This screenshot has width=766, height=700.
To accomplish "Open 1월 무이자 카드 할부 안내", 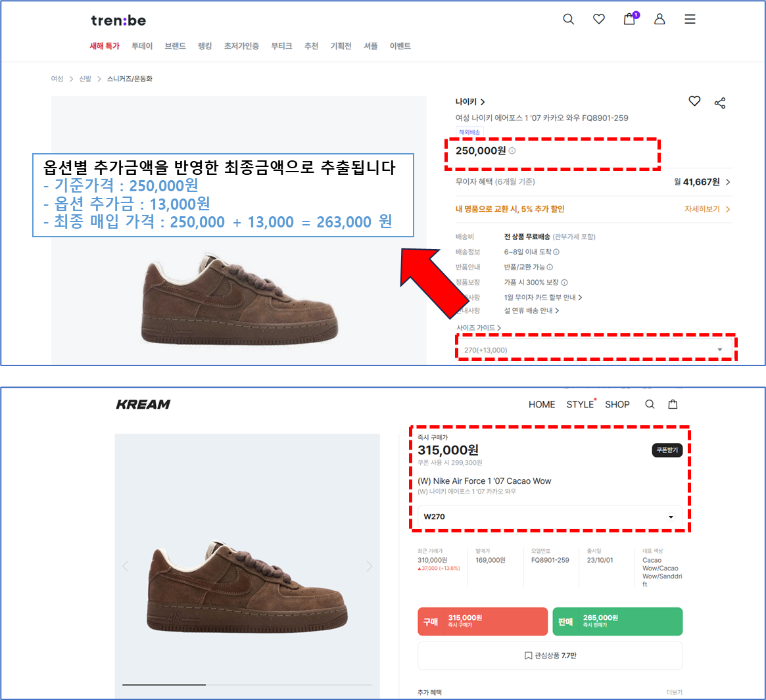I will (542, 298).
